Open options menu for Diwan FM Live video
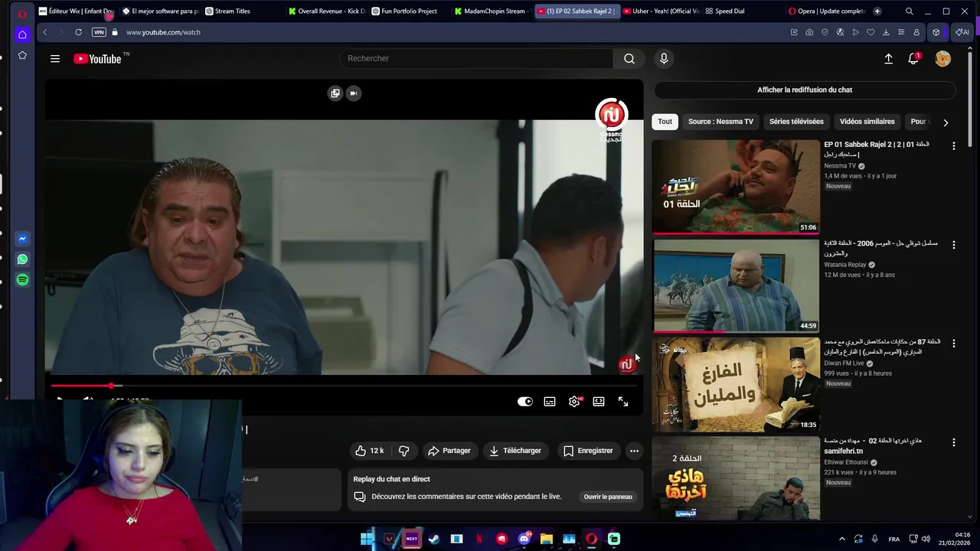Screen dimensions: 980x551 coord(953,344)
